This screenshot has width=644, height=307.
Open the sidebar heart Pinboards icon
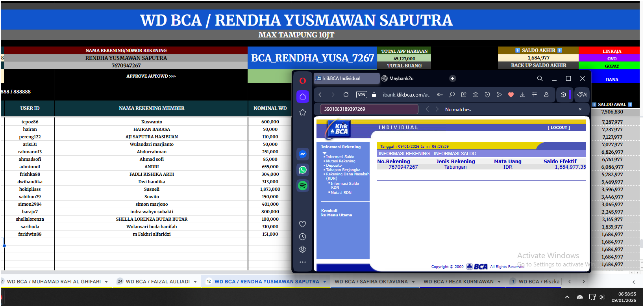[303, 224]
